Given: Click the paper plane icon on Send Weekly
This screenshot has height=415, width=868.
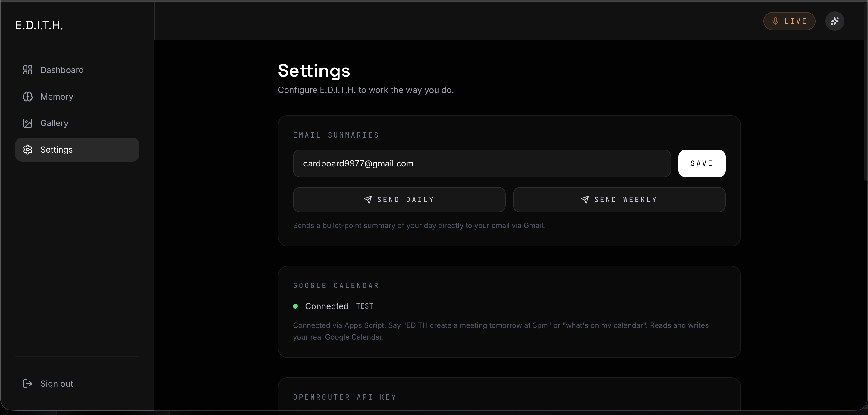Looking at the screenshot, I should 585,200.
